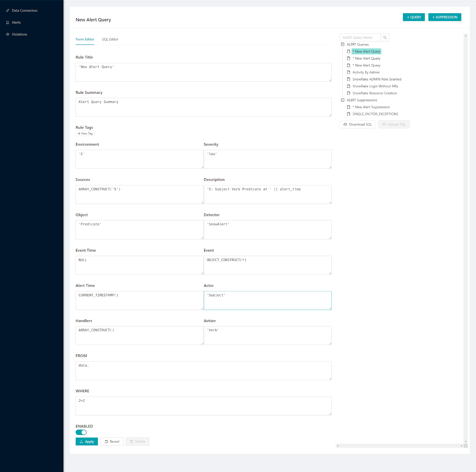This screenshot has height=472, width=476.
Task: Apply the alert query changes
Action: [87, 441]
